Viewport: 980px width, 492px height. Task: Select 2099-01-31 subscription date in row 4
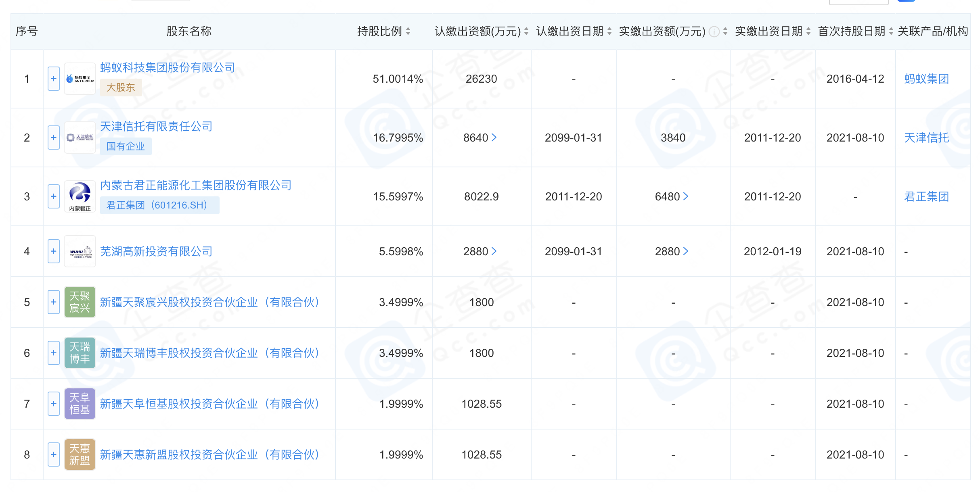pyautogui.click(x=574, y=251)
